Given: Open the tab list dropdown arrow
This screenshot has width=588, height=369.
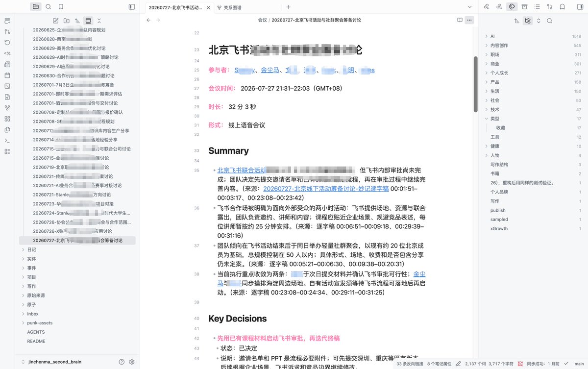Looking at the screenshot, I should (x=469, y=7).
